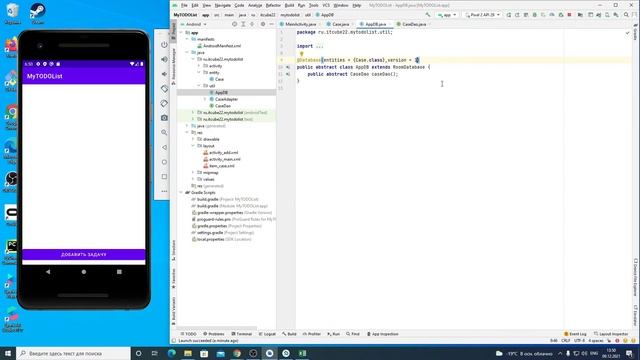Open the Refactor menu
Screen dimensions: 640x360
tap(273, 5)
